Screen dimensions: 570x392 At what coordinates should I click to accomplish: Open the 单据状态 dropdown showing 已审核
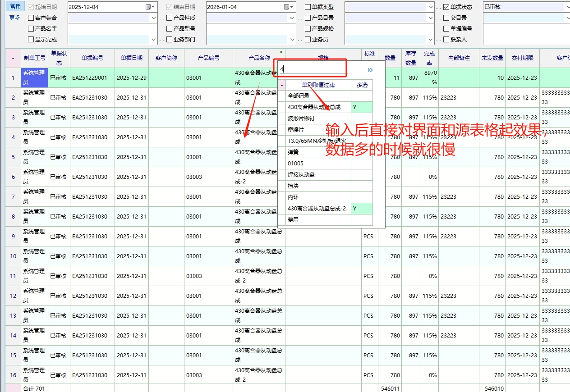566,7
